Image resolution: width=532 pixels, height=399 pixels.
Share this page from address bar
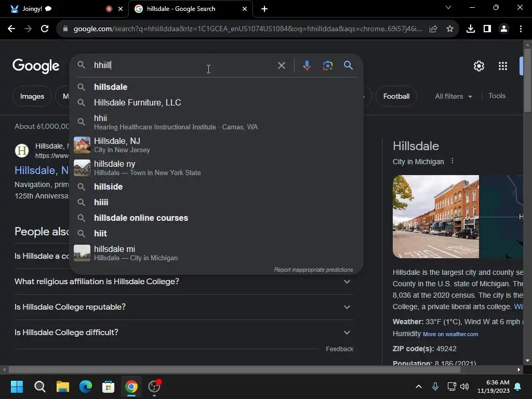(x=433, y=29)
